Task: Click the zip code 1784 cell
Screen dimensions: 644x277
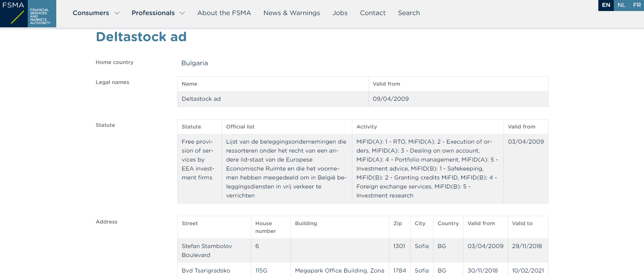Action: point(400,270)
